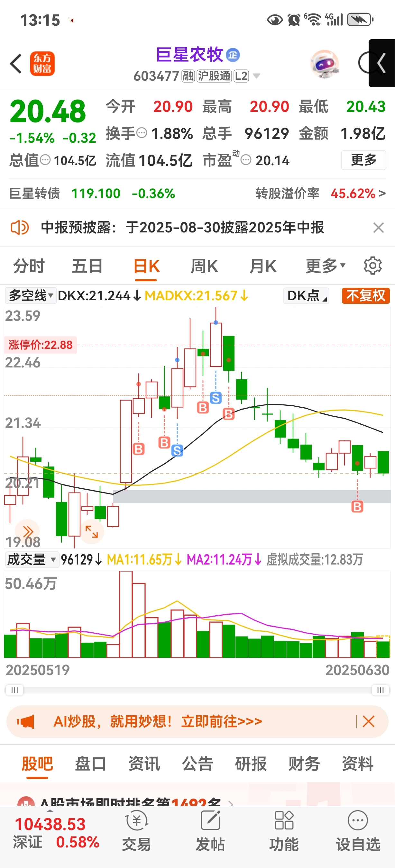
Task: Click the 更多 button in quote panel
Action: pos(364,160)
